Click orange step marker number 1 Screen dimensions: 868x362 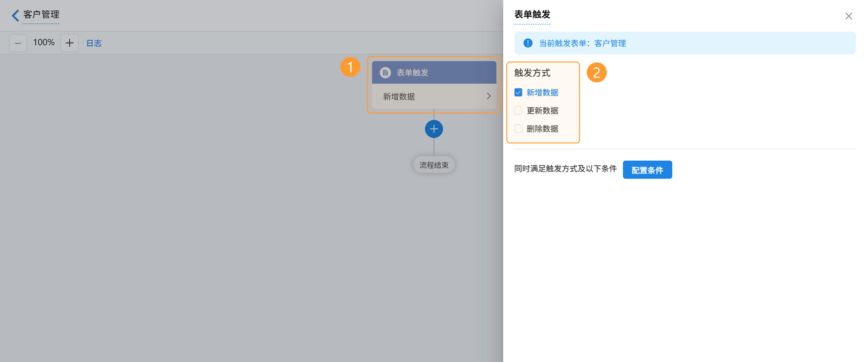[350, 67]
